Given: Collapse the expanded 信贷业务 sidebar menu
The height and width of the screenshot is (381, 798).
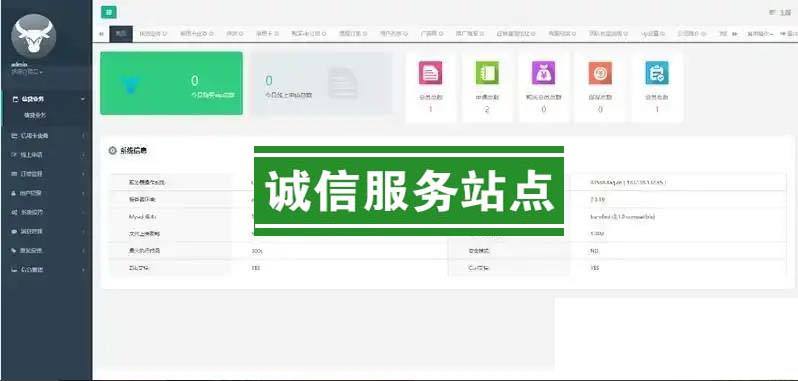Looking at the screenshot, I should [x=47, y=99].
